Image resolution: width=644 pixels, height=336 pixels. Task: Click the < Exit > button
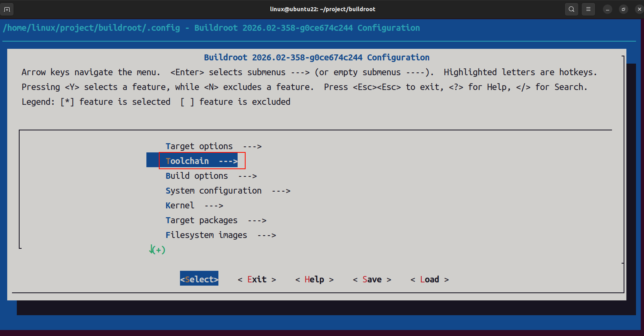pyautogui.click(x=257, y=279)
